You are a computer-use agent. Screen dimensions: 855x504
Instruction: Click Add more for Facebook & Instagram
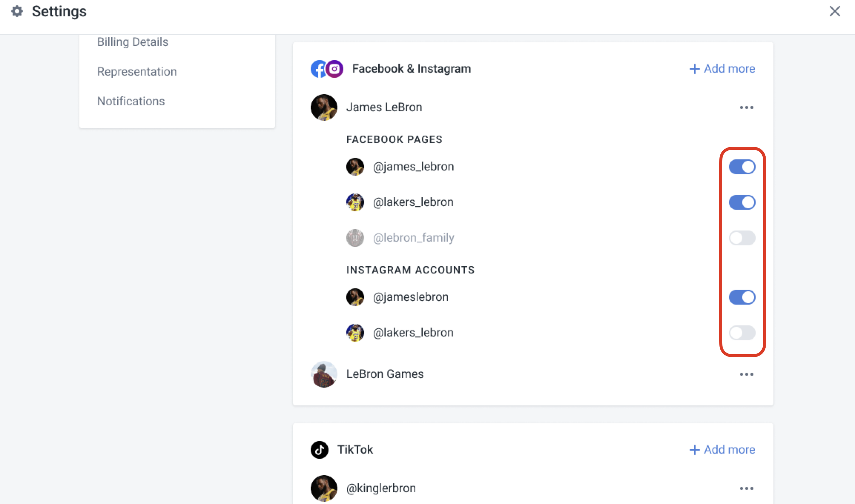coord(722,69)
